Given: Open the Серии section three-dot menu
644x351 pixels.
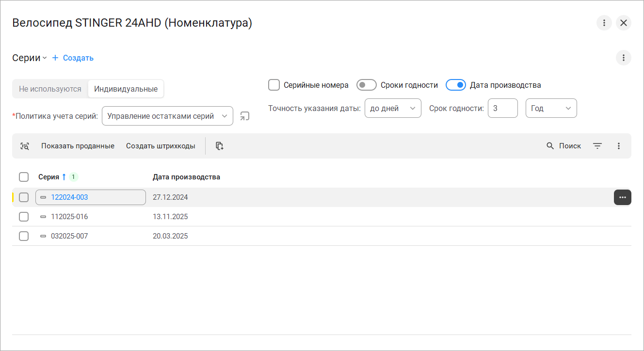Looking at the screenshot, I should pyautogui.click(x=623, y=58).
